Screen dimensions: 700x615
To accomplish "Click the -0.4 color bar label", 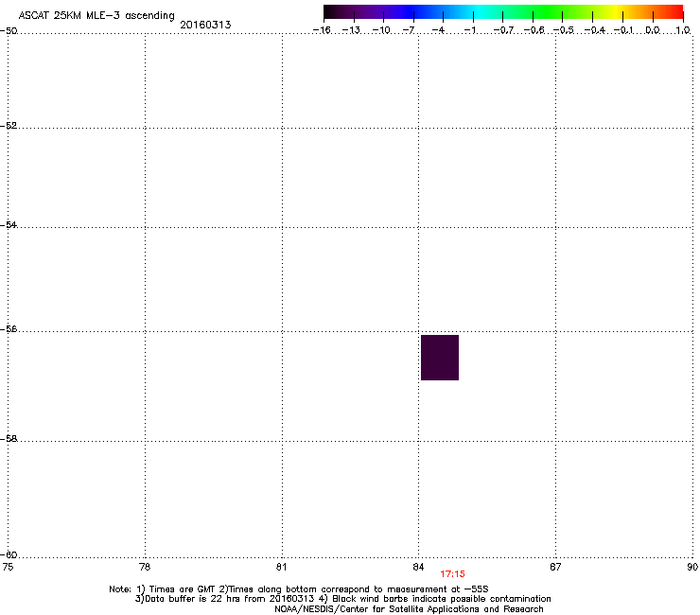I will point(595,30).
